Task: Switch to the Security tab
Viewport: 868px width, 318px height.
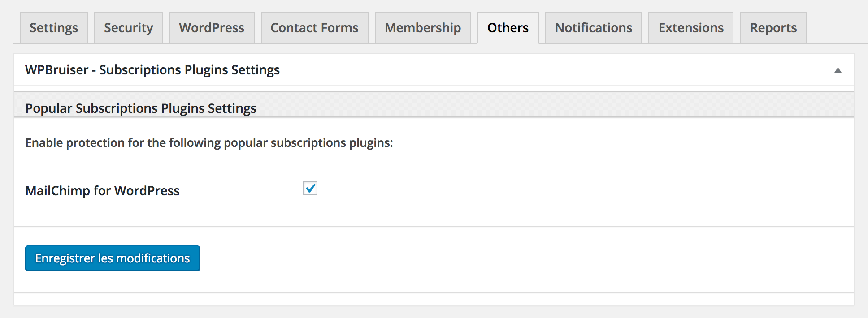Action: (129, 28)
